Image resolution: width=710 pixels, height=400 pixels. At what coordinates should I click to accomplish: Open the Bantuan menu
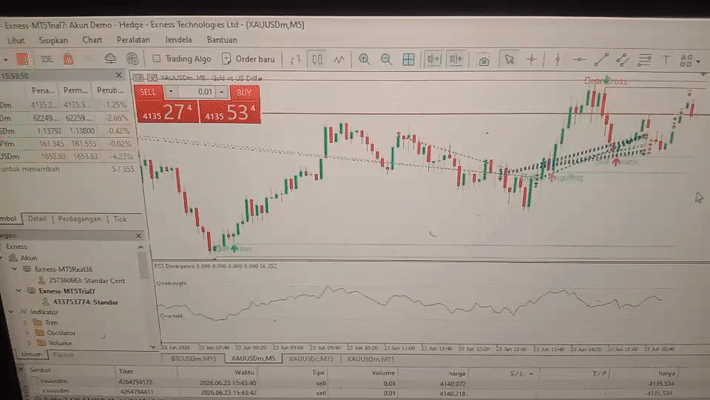tap(222, 40)
